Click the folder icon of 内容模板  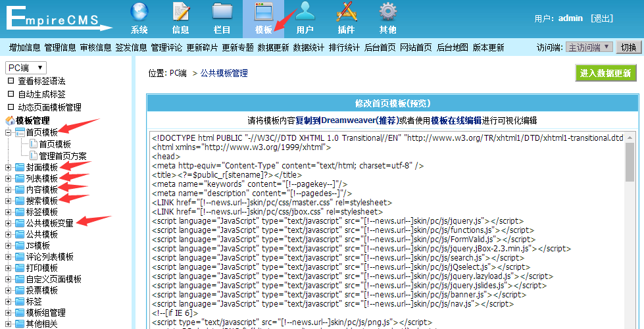pyautogui.click(x=19, y=190)
